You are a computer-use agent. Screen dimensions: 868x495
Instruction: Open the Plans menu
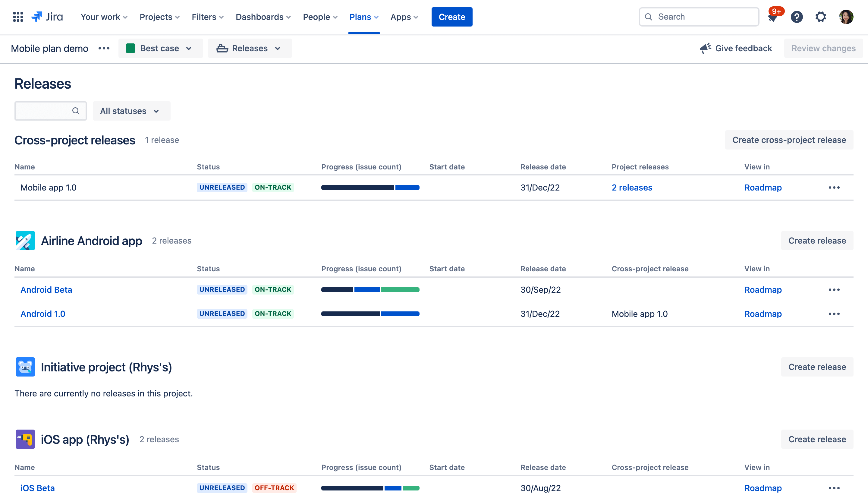tap(363, 17)
